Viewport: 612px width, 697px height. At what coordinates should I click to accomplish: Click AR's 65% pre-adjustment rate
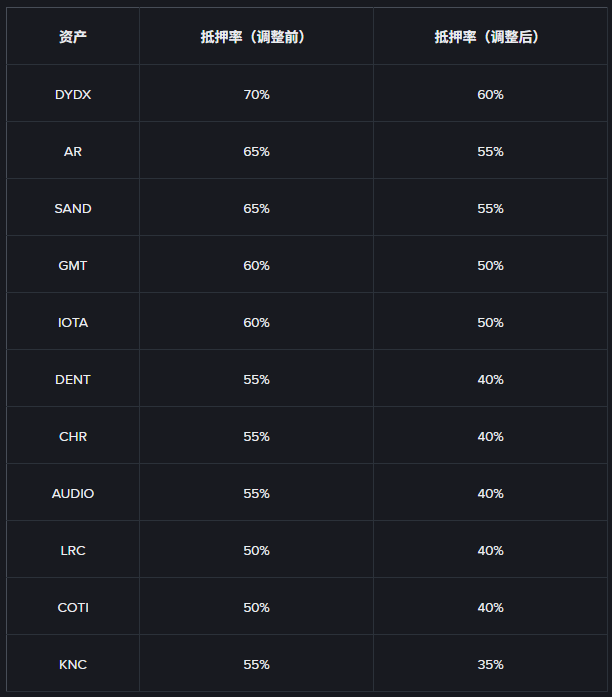(x=256, y=151)
